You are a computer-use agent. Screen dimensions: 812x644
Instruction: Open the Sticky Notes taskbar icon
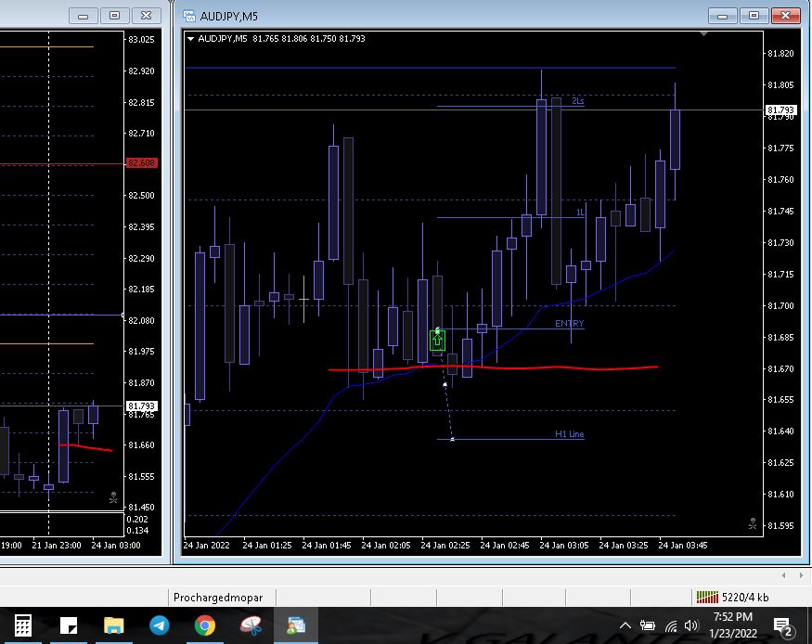pyautogui.click(x=69, y=625)
